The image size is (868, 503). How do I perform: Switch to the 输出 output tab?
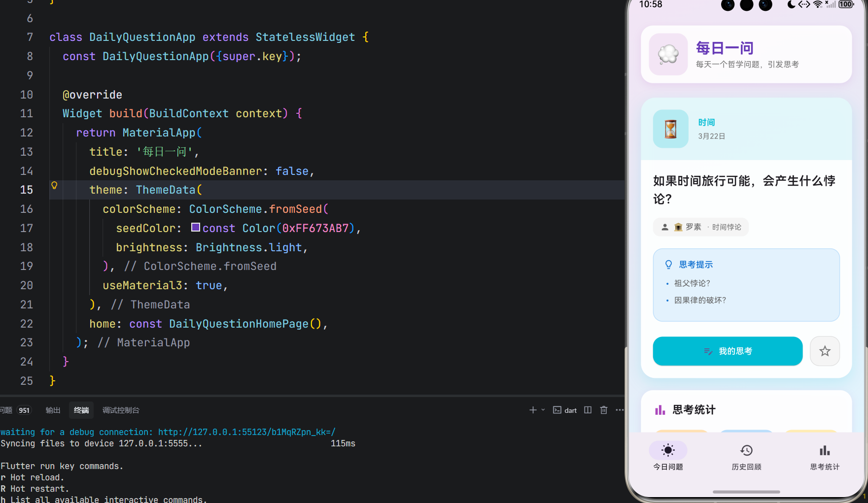53,410
